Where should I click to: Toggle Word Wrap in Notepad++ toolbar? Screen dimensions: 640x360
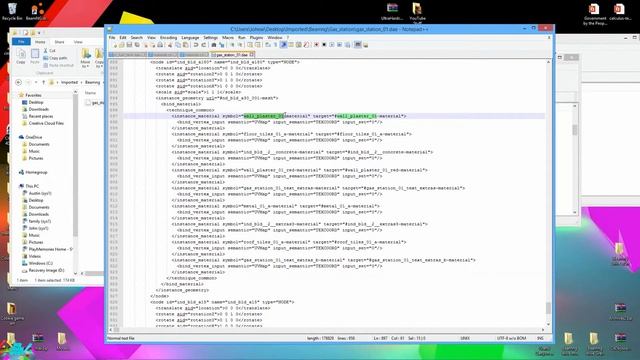[268, 45]
